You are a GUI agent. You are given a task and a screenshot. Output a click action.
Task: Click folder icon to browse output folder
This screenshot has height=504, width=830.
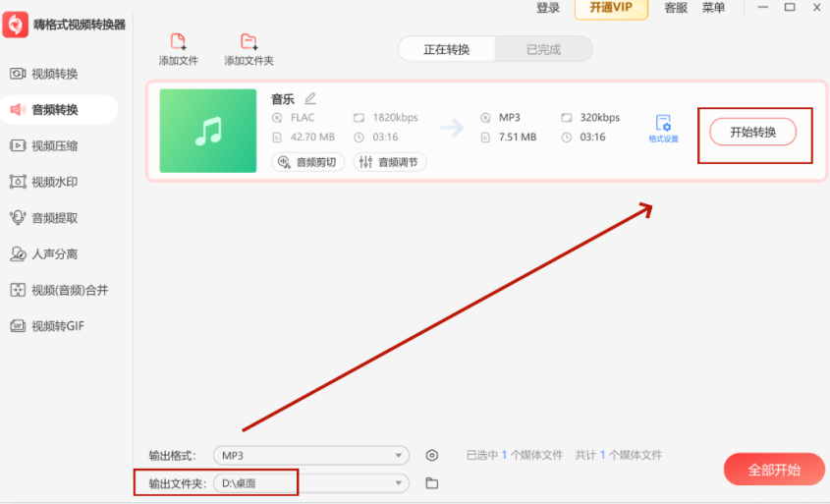point(432,483)
